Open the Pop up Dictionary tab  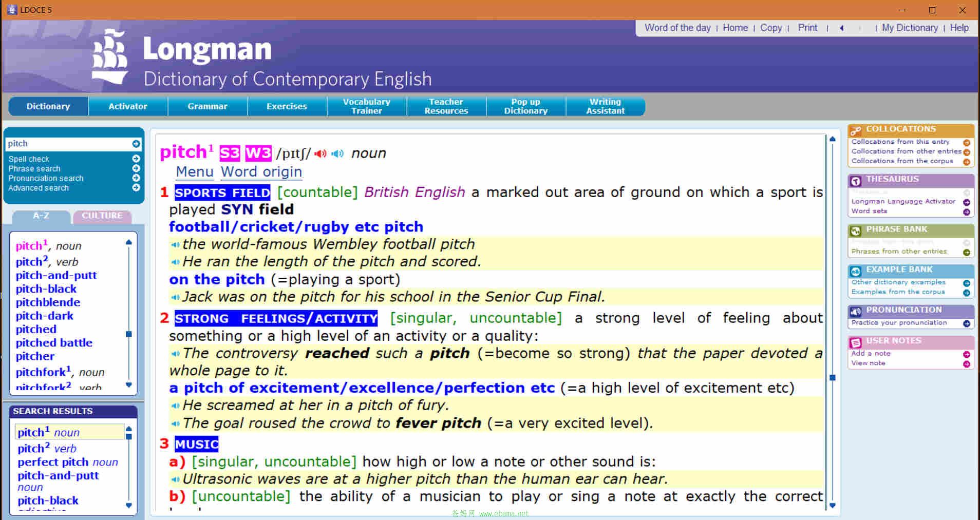pos(526,106)
